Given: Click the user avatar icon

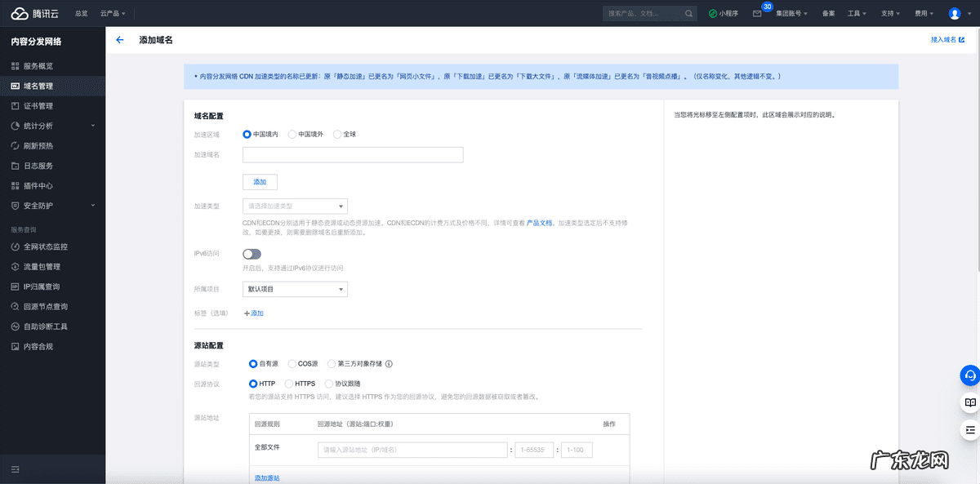Looking at the screenshot, I should click(955, 14).
